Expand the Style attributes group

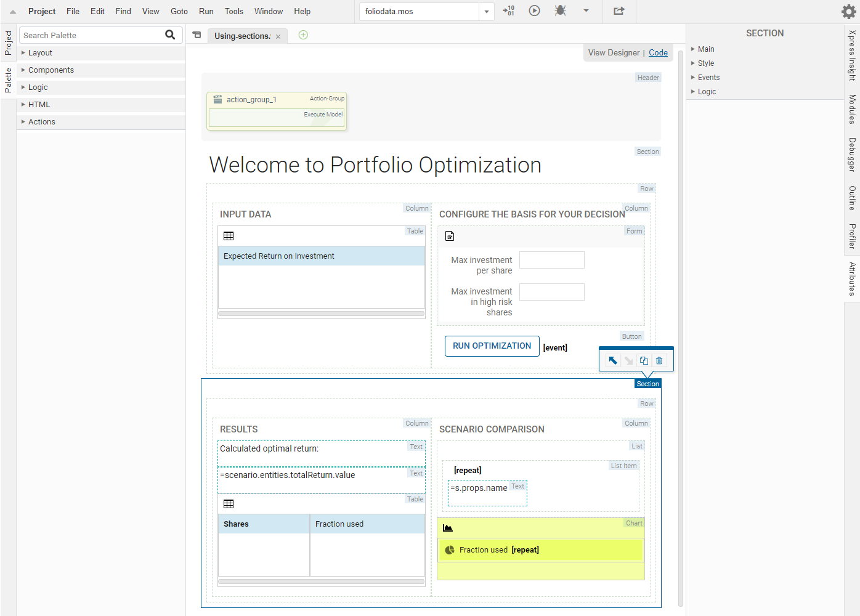(705, 63)
